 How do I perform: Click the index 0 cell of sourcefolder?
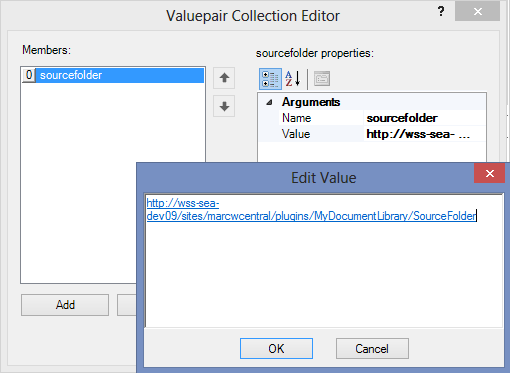coord(29,75)
